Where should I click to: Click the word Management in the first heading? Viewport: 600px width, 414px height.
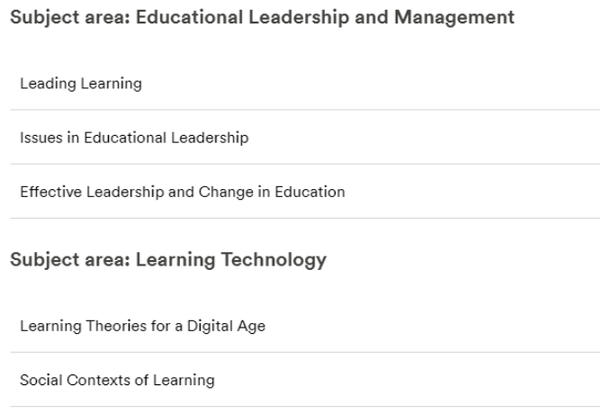pyautogui.click(x=454, y=18)
